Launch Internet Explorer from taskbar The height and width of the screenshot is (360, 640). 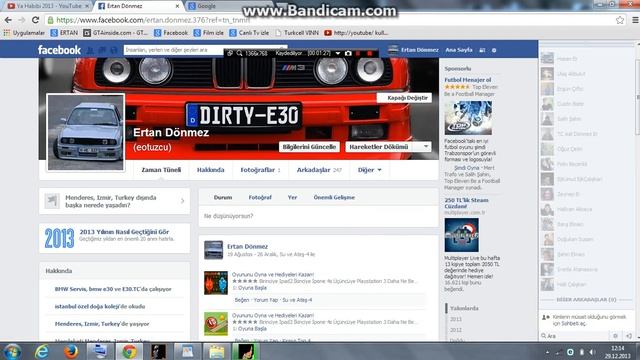42,351
